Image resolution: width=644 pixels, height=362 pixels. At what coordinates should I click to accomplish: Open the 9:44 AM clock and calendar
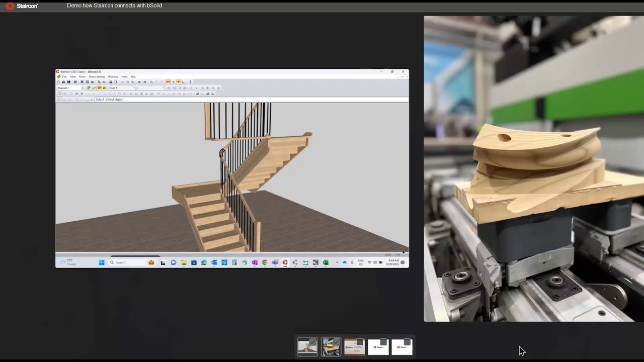coord(393,262)
